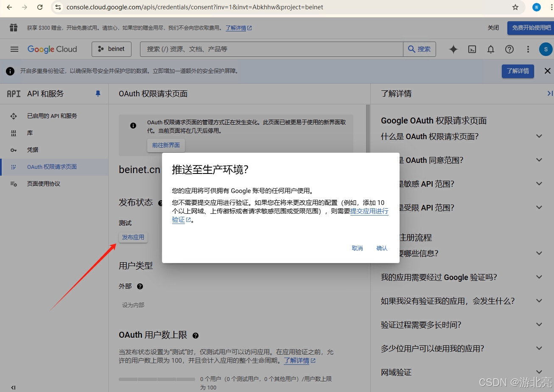Click the browser forward arrow

point(25,7)
